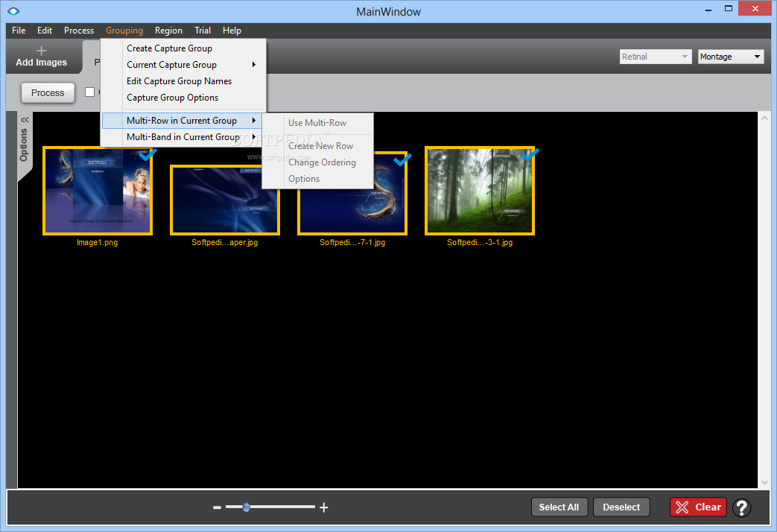Open the Montage dropdown
Screen dimensions: 777x532
pos(730,57)
